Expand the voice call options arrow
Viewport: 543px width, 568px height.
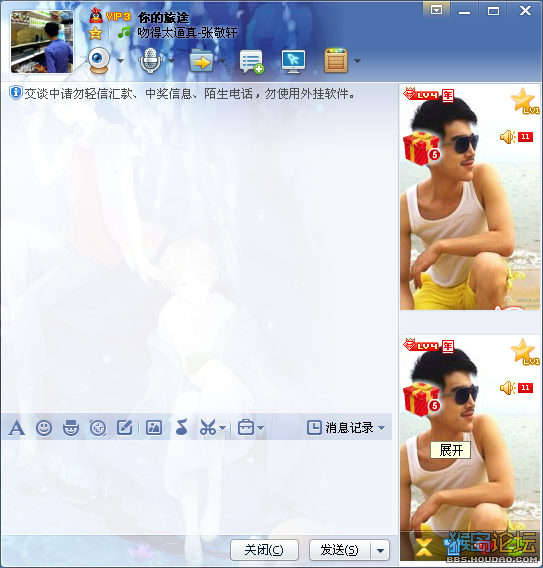point(171,61)
